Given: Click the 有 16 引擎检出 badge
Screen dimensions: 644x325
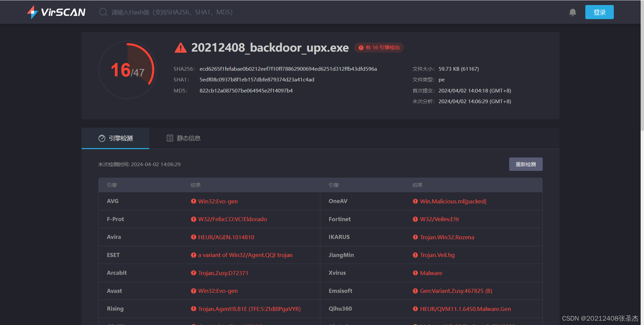Looking at the screenshot, I should point(379,48).
